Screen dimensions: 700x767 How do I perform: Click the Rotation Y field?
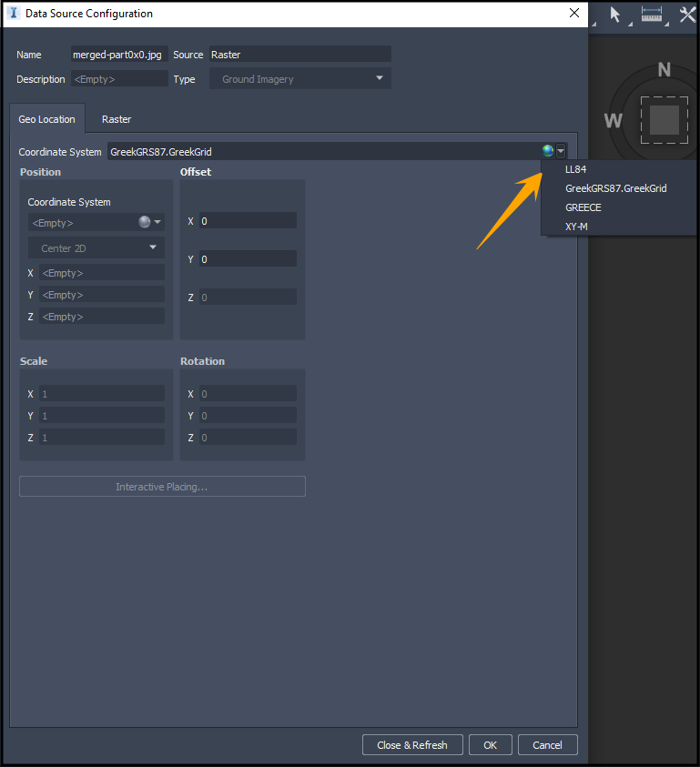click(248, 415)
